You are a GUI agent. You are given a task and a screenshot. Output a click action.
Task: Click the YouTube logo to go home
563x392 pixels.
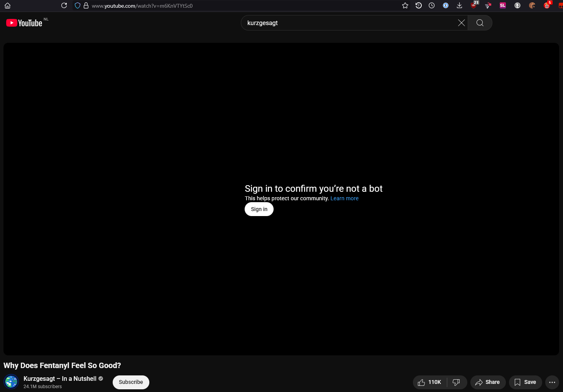[x=24, y=23]
